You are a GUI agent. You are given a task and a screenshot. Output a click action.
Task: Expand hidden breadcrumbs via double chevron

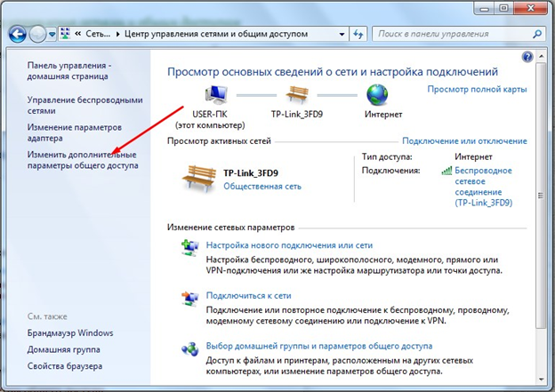[x=78, y=34]
